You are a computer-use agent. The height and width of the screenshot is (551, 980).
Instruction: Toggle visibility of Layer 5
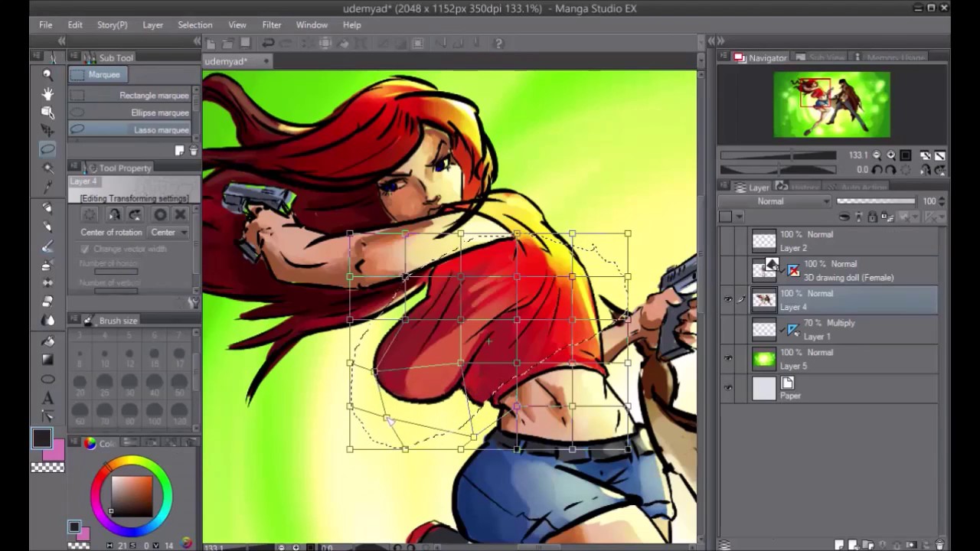click(x=728, y=359)
